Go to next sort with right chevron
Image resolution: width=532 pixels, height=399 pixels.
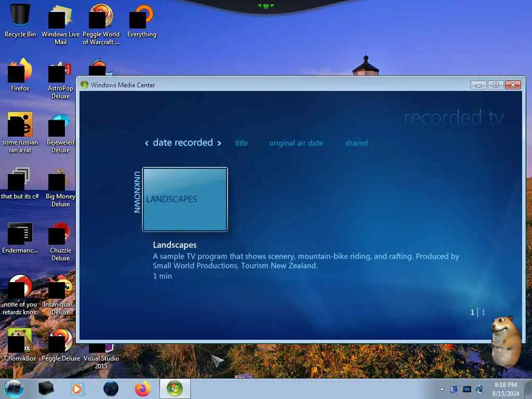(219, 143)
